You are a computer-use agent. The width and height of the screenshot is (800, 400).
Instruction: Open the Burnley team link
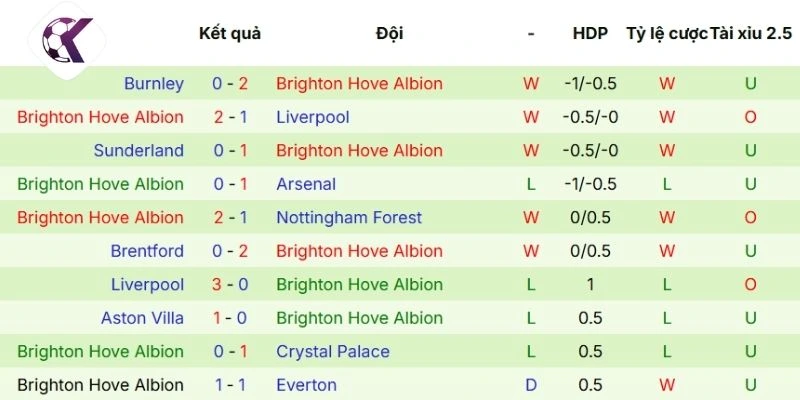coord(154,84)
